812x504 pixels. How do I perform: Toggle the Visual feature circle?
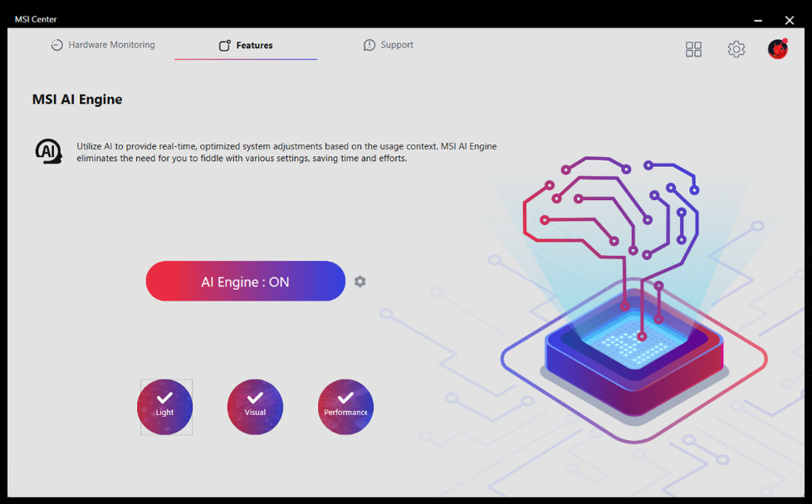click(x=255, y=407)
